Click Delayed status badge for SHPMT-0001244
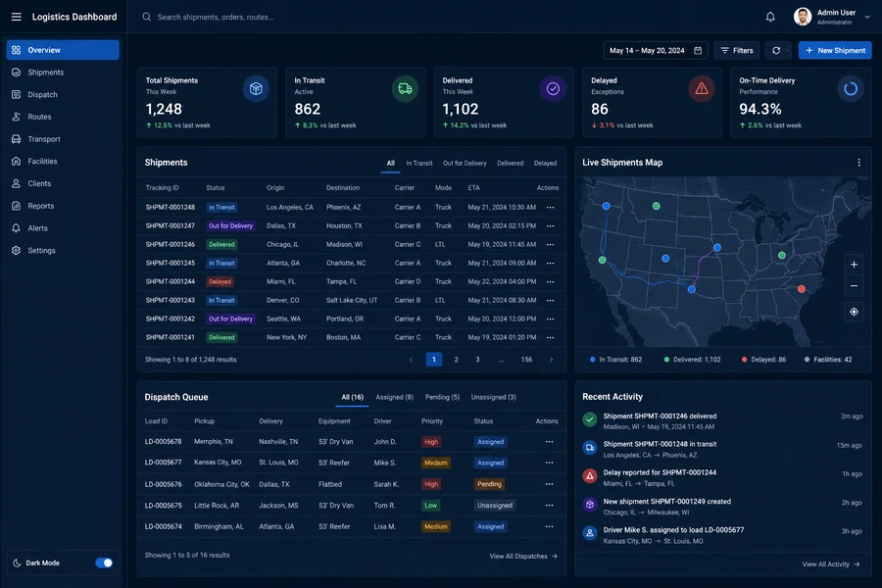 click(x=220, y=282)
